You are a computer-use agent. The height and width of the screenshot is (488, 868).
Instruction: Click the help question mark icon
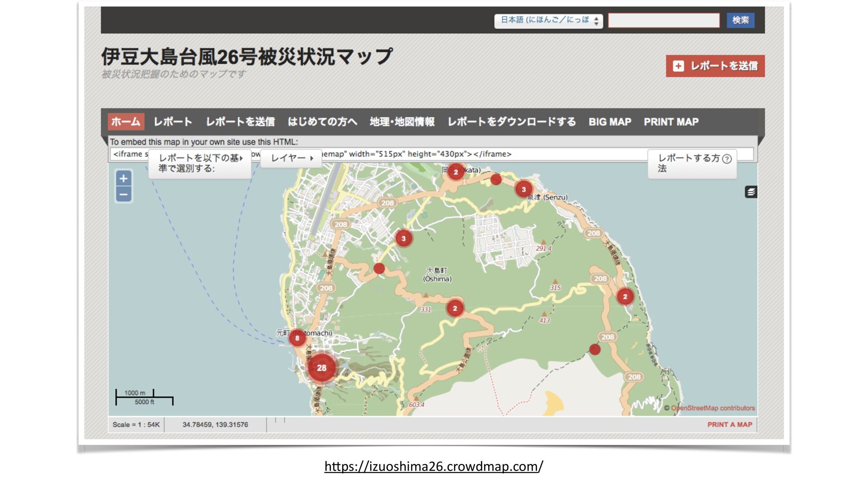click(726, 159)
